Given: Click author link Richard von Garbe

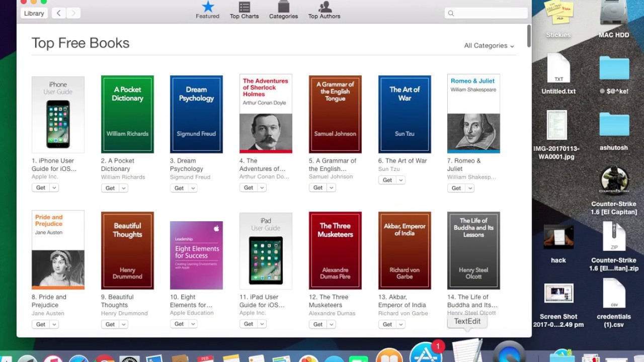Looking at the screenshot, I should pos(403,313).
